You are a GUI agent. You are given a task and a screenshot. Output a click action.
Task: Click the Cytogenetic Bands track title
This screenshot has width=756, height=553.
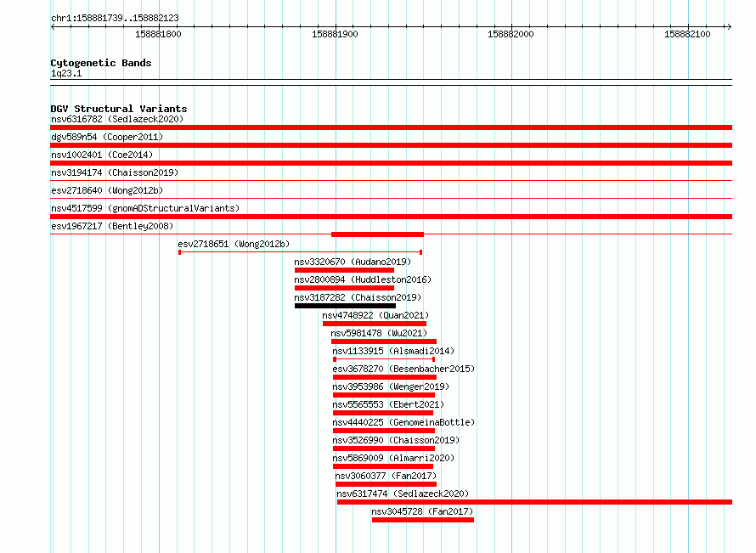click(101, 63)
